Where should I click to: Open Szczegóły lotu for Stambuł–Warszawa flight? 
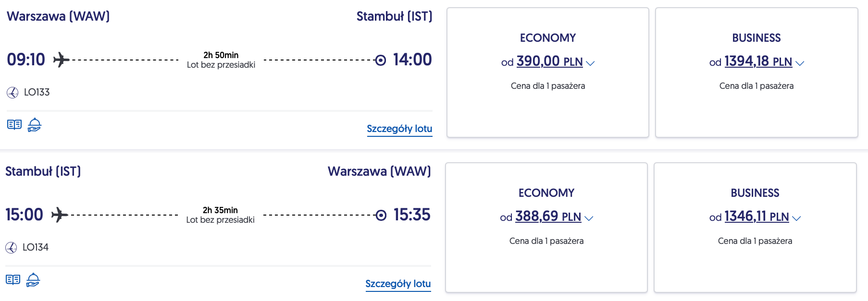(x=398, y=284)
